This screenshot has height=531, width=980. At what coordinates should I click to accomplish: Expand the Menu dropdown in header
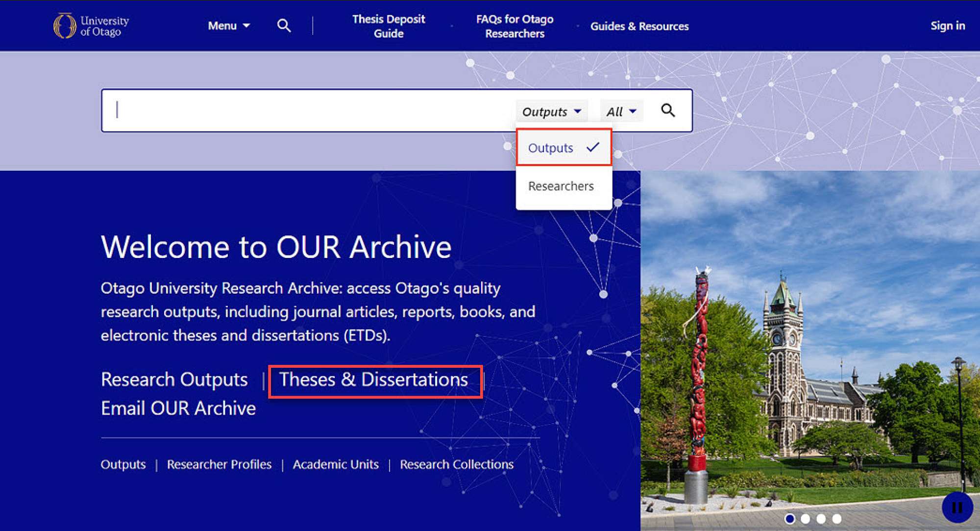(228, 26)
